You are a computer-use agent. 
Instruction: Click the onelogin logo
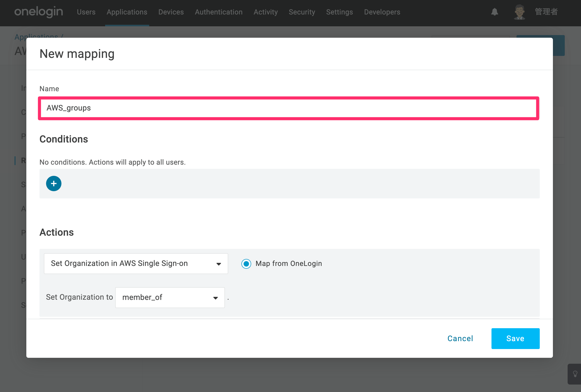point(38,12)
